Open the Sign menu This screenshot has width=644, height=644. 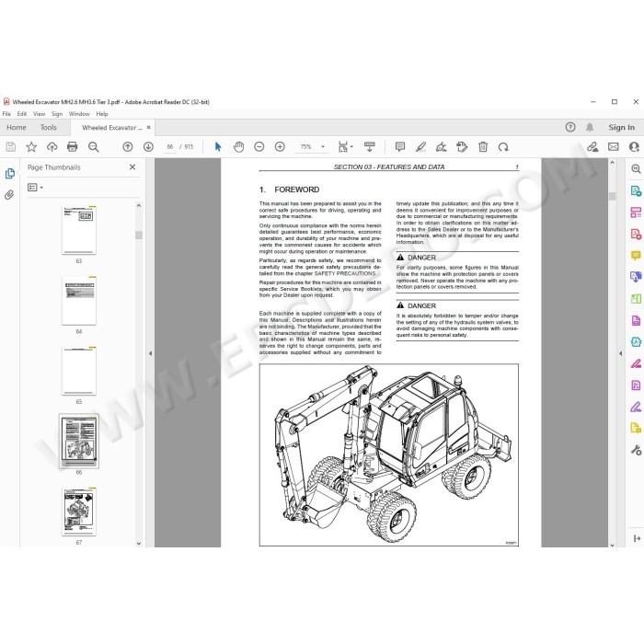click(57, 114)
